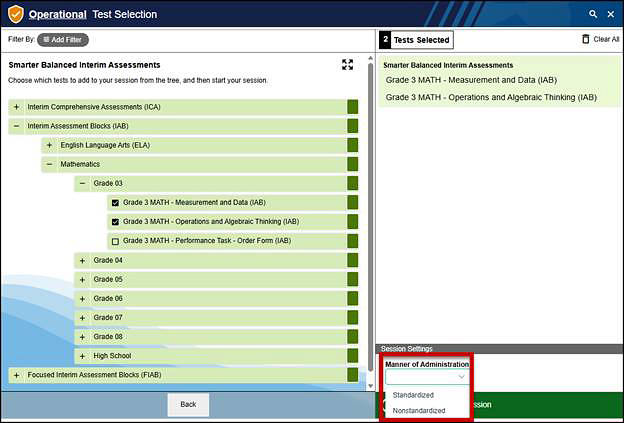This screenshot has width=624, height=423.
Task: Click green square on ICA row
Action: (x=353, y=107)
